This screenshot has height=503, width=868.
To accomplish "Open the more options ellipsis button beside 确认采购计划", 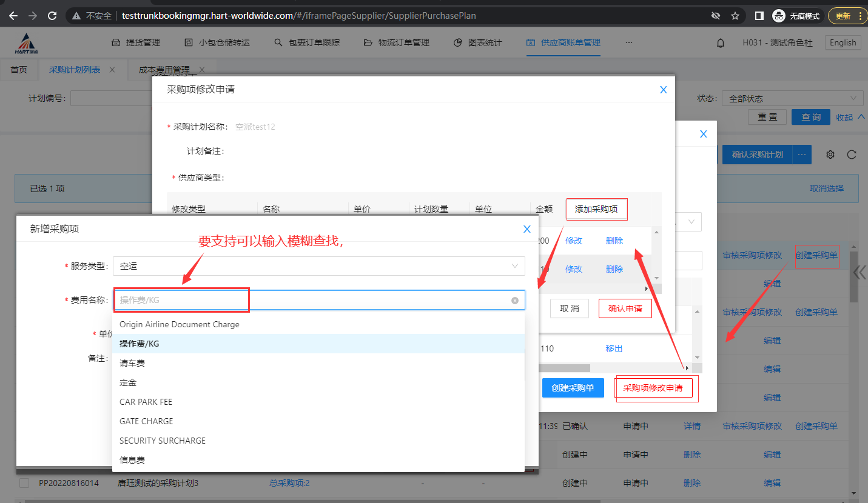I will 801,155.
